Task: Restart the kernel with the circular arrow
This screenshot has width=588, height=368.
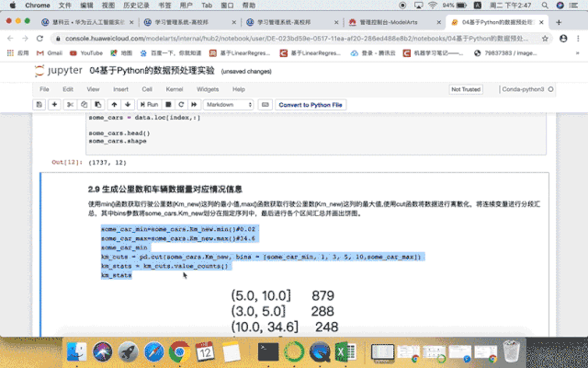Action: tap(181, 105)
